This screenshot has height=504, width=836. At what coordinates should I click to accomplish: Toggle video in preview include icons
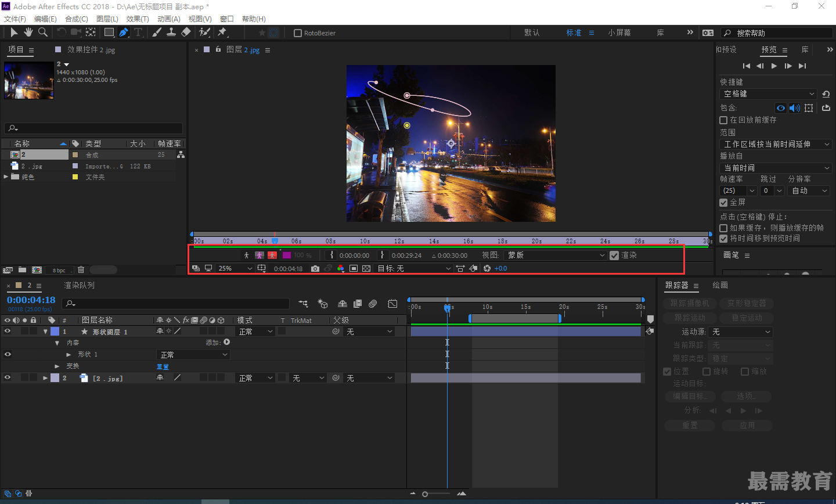pyautogui.click(x=781, y=108)
